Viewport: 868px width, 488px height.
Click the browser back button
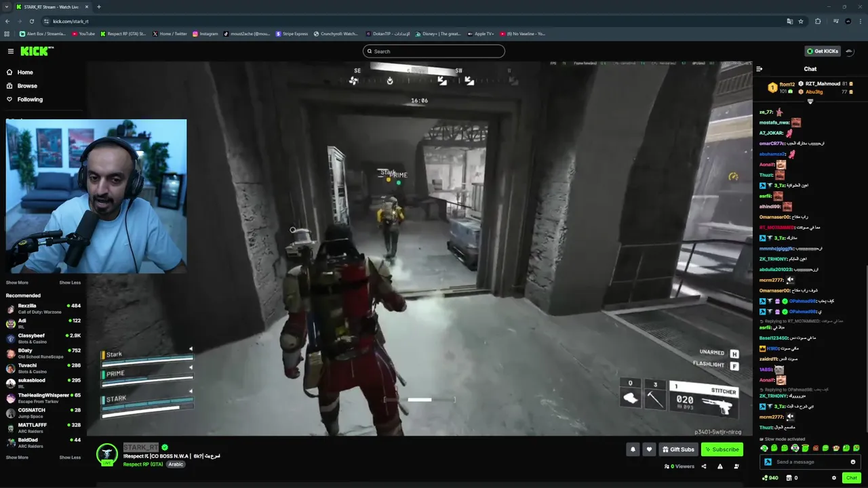(x=7, y=21)
